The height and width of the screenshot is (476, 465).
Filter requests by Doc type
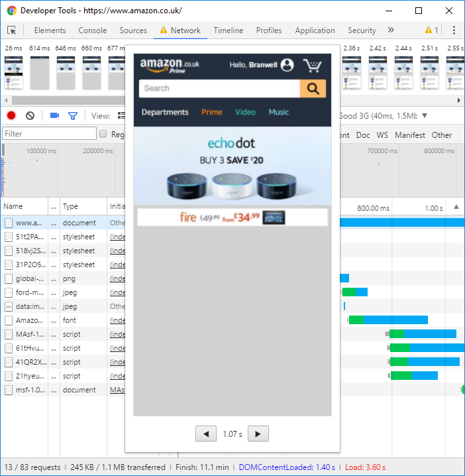(x=363, y=135)
